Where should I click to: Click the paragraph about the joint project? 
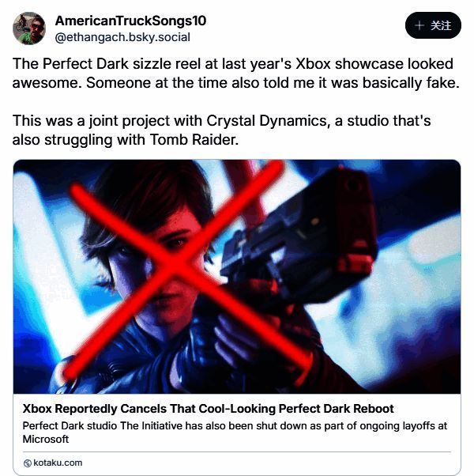click(222, 130)
